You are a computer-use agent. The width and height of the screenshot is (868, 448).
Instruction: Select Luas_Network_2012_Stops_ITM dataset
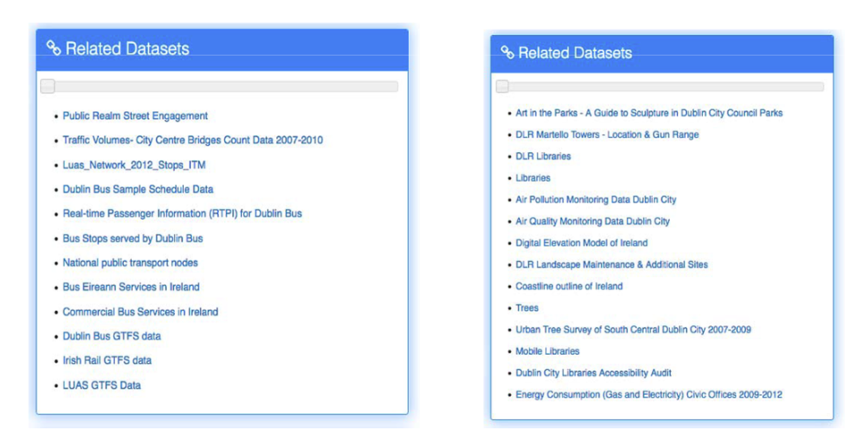(x=134, y=166)
